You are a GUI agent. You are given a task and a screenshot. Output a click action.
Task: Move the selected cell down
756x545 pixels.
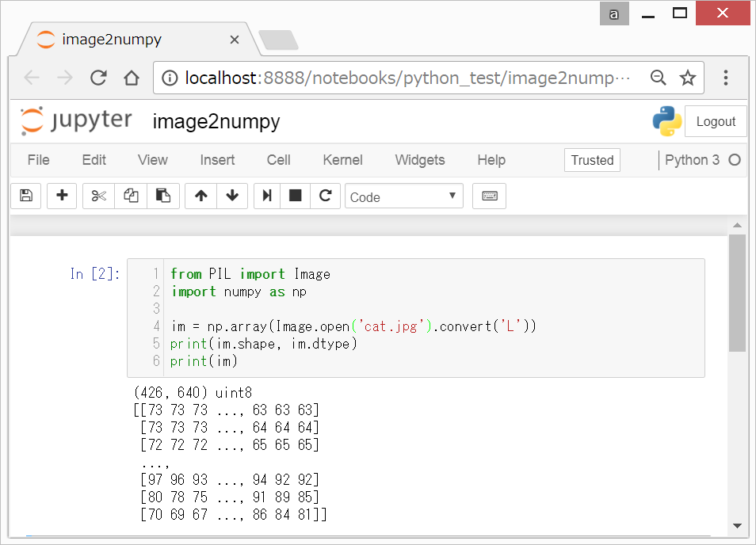[232, 196]
